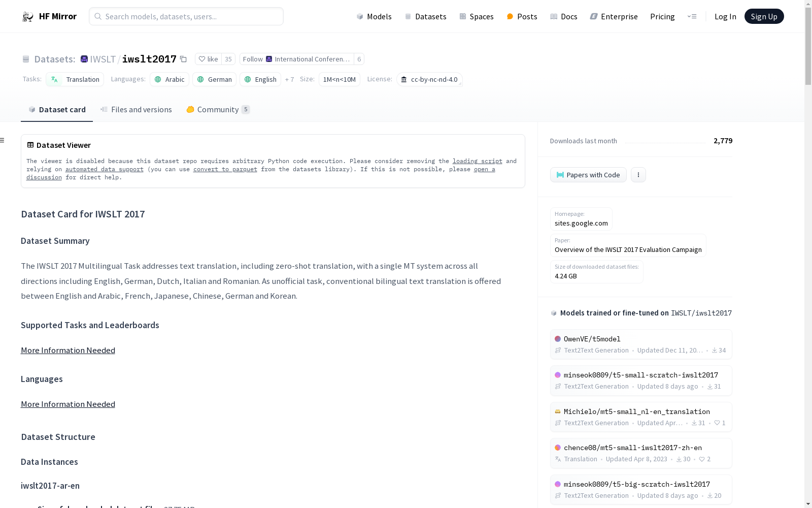Open the Datasets nav item
This screenshot has height=508, width=812.
[x=425, y=16]
